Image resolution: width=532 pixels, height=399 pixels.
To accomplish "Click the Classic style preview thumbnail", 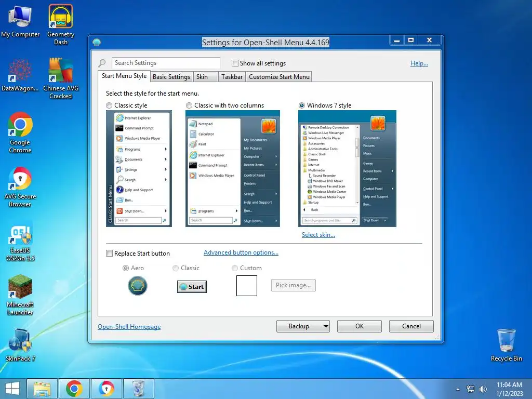I will click(139, 169).
